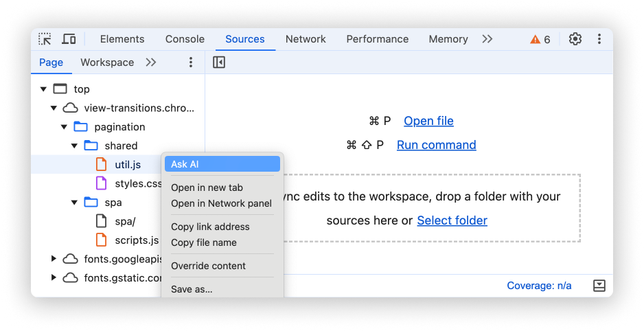Collapse the spa folder

75,203
